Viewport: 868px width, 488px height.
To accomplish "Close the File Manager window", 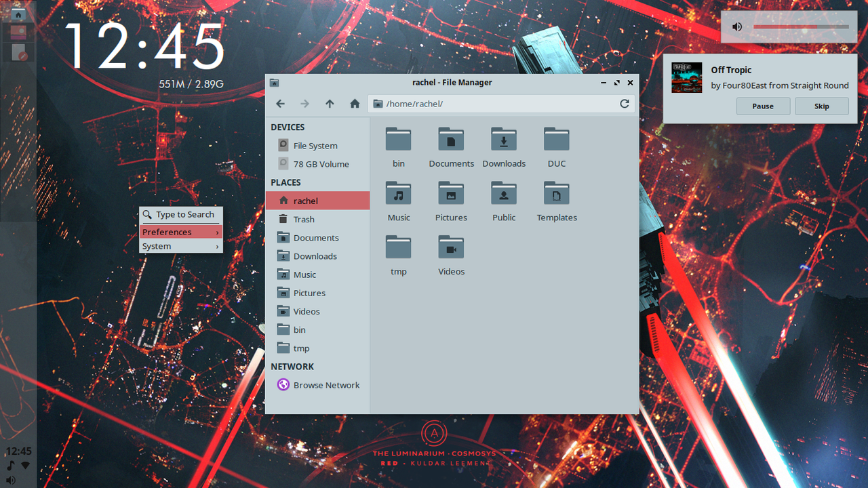I will [x=630, y=83].
